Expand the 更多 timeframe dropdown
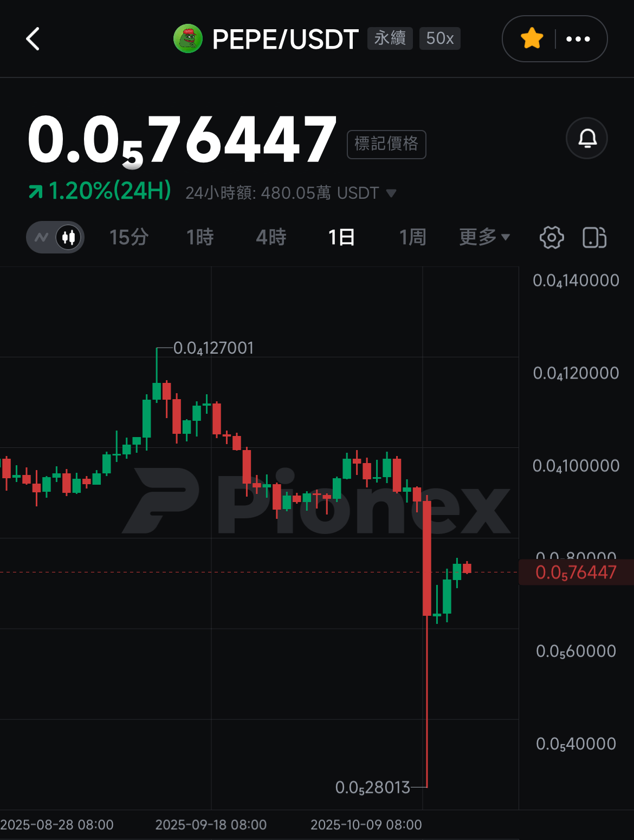The image size is (634, 840). (x=484, y=237)
